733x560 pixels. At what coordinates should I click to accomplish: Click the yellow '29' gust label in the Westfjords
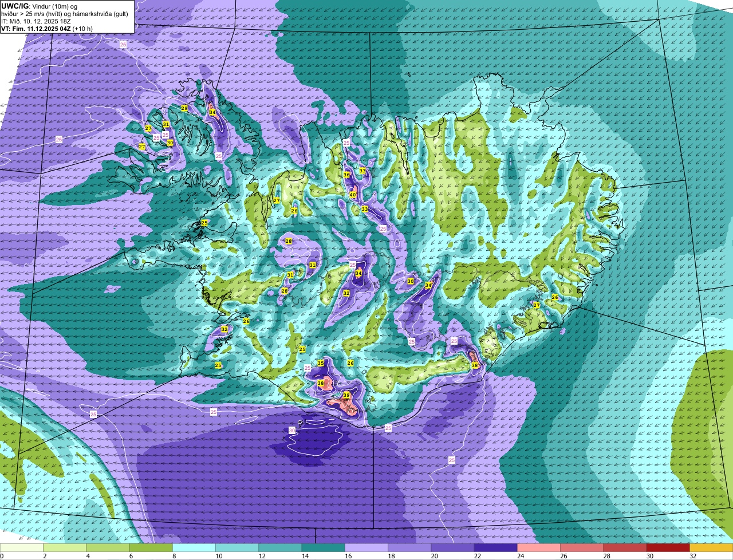tap(184, 108)
